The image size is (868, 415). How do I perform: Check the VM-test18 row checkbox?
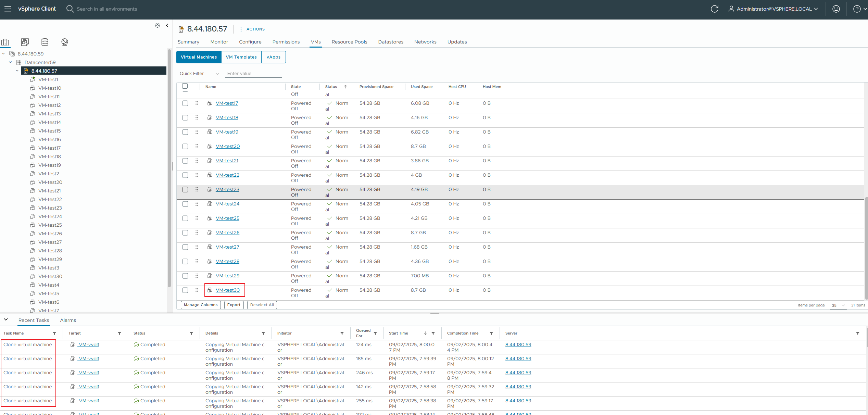(x=185, y=118)
